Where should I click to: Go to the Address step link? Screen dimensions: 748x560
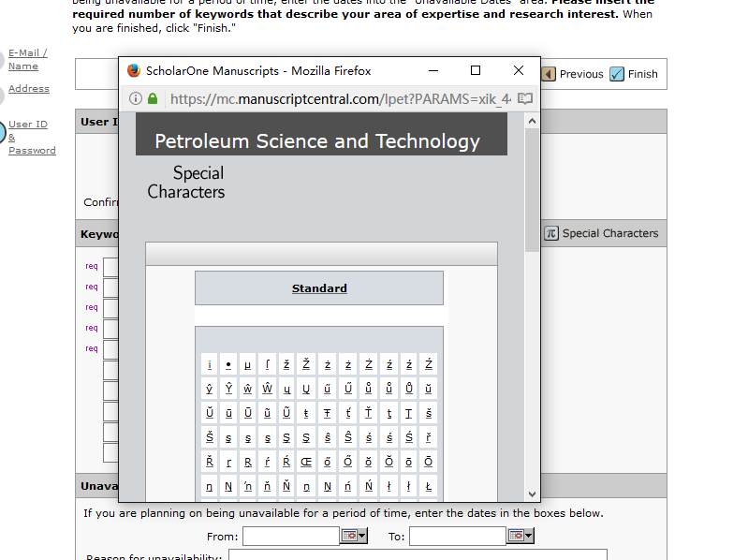pos(29,89)
